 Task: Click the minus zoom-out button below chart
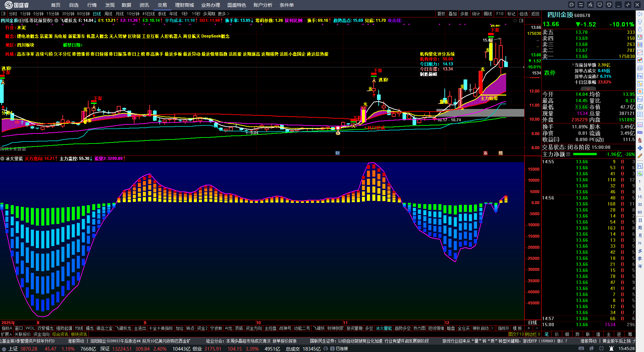pos(537,329)
